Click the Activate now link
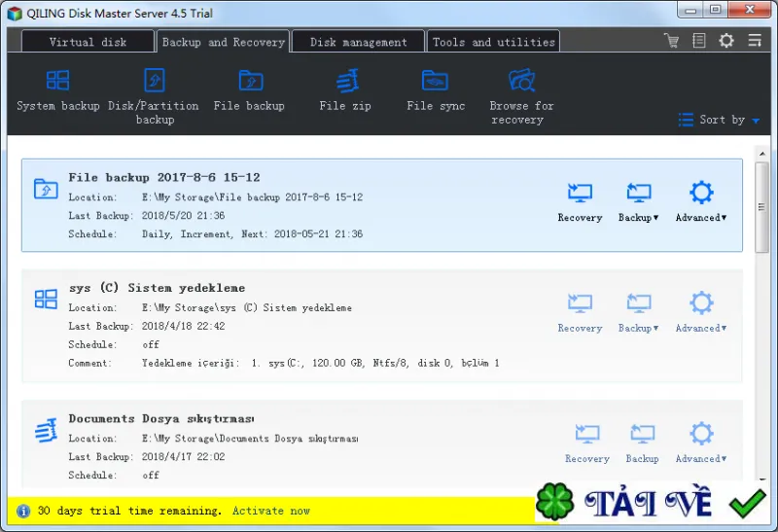778x532 pixels. tap(271, 511)
